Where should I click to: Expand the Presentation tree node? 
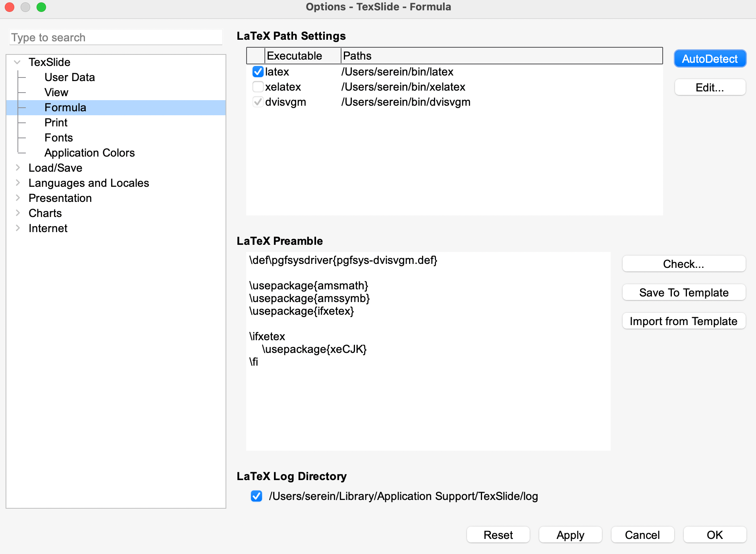click(18, 198)
